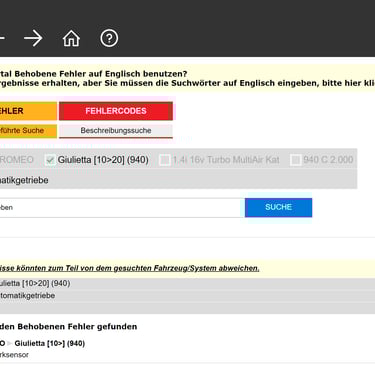
Task: Open the Beschreibungssuche sub-tab
Action: (116, 131)
